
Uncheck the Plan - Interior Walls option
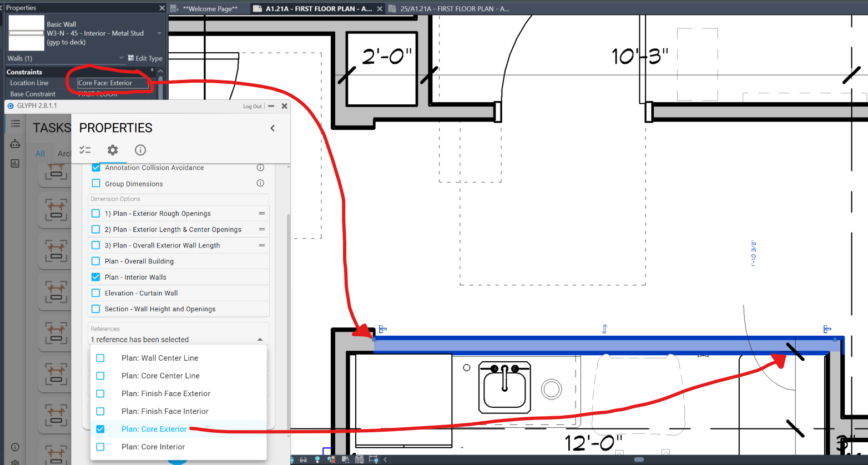[x=96, y=277]
